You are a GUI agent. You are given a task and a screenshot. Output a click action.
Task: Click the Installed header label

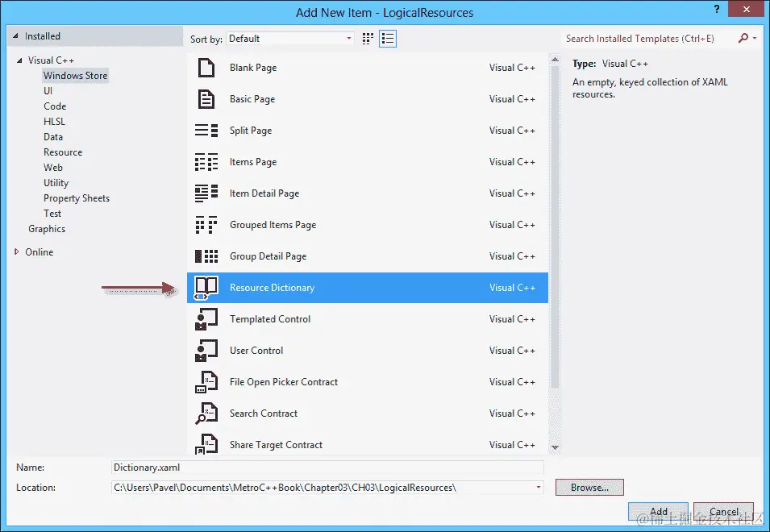[43, 35]
